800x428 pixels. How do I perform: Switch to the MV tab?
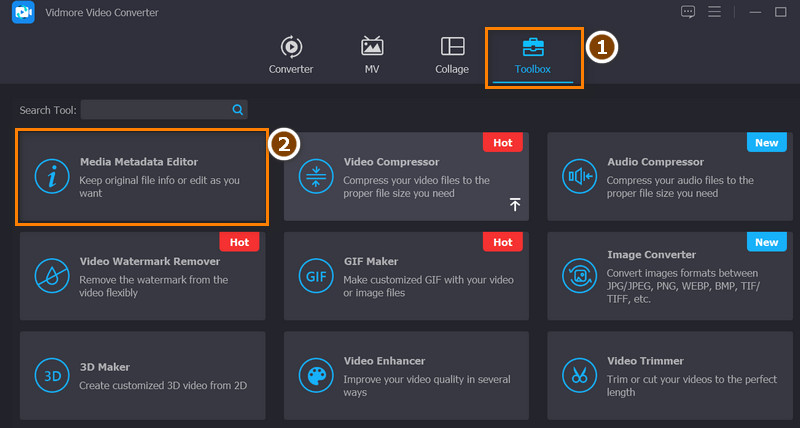click(372, 55)
